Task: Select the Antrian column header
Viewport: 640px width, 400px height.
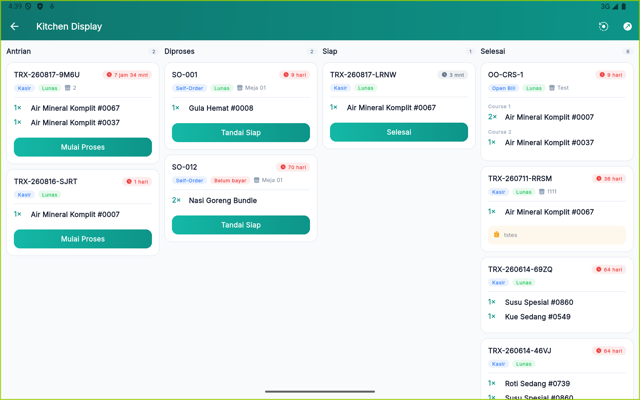Action: (18, 51)
